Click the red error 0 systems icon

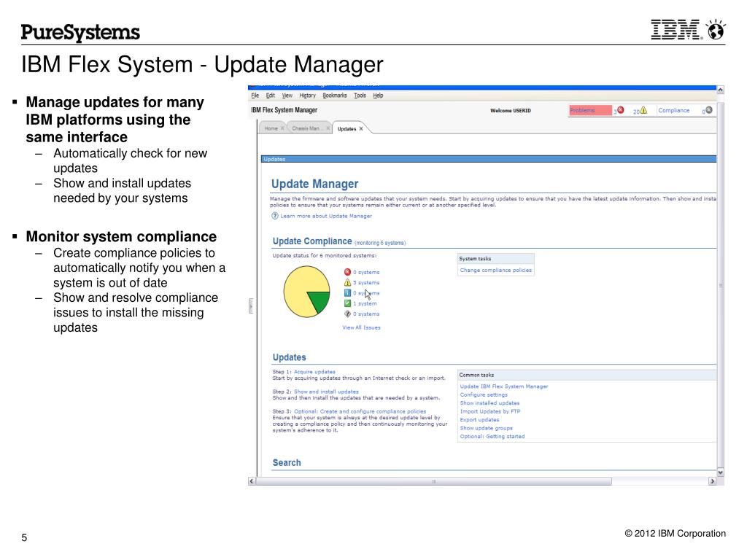tap(347, 272)
